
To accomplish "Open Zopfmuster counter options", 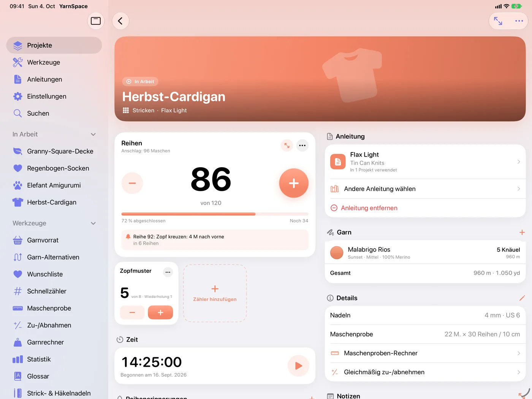I will coord(168,272).
